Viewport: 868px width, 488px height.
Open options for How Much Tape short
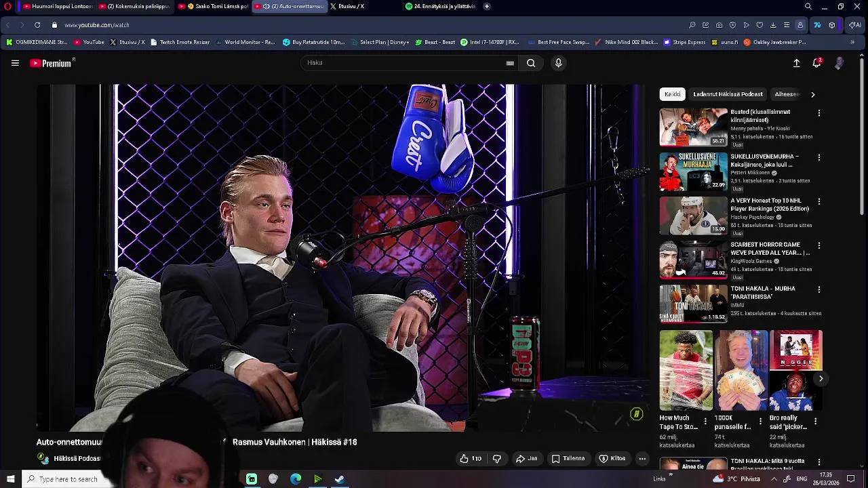(x=705, y=422)
